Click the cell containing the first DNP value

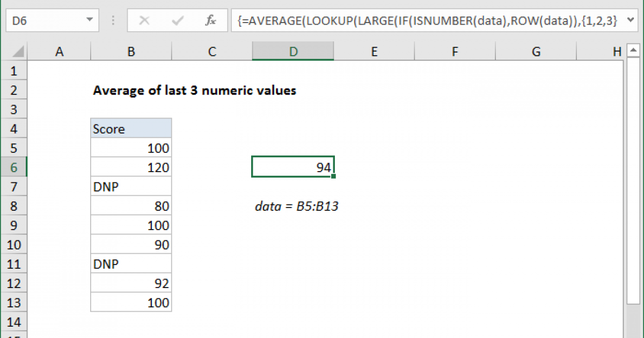click(x=131, y=186)
